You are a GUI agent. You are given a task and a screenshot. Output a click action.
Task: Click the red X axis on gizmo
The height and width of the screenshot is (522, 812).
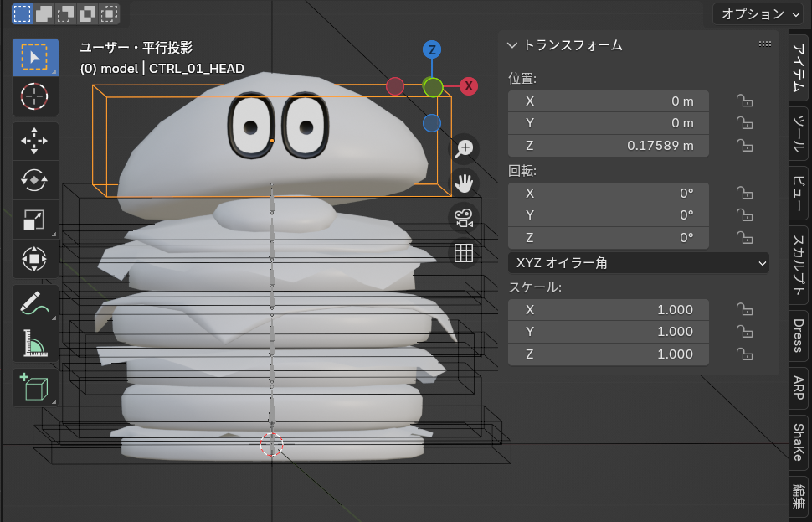pos(469,86)
